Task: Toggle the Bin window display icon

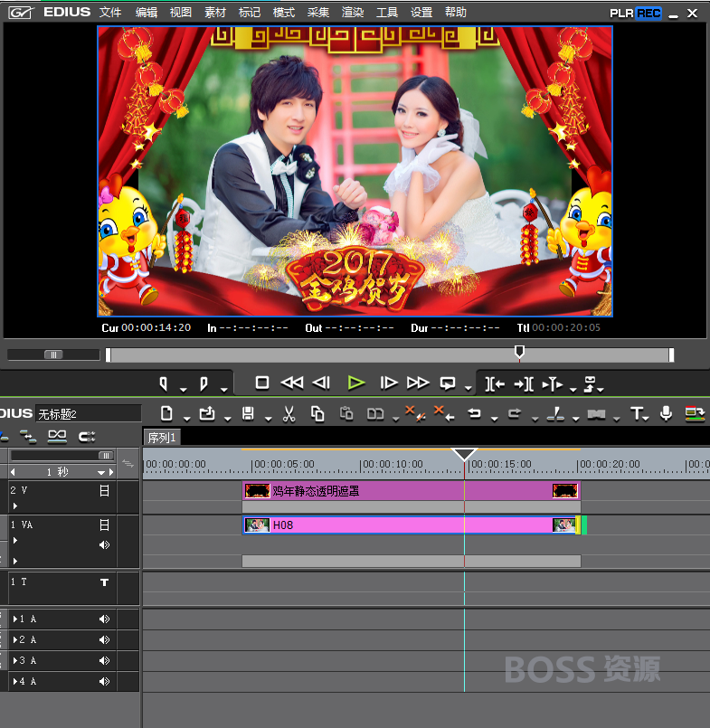Action: pos(695,413)
